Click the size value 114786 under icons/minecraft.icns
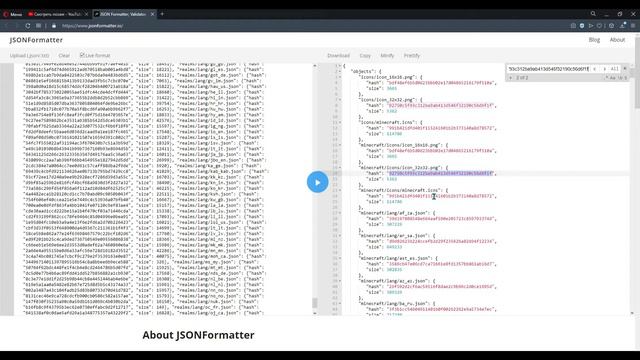 pyautogui.click(x=394, y=134)
